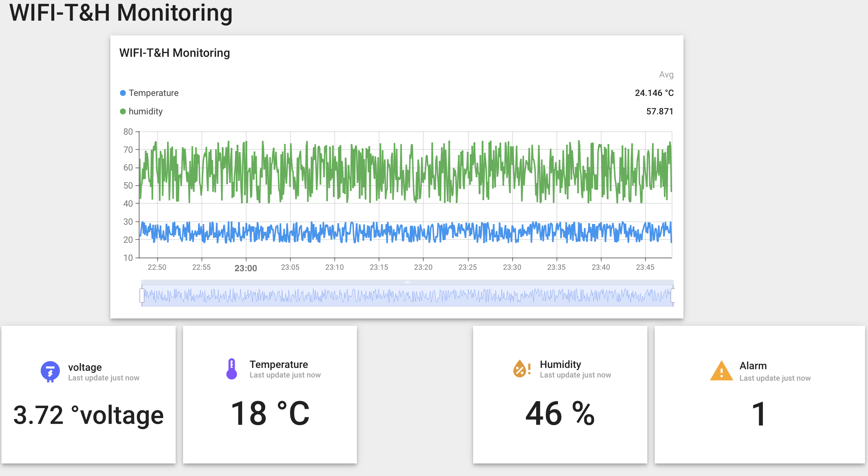The height and width of the screenshot is (476, 868).
Task: Toggle Temperature series via blue legend dot
Action: (123, 93)
